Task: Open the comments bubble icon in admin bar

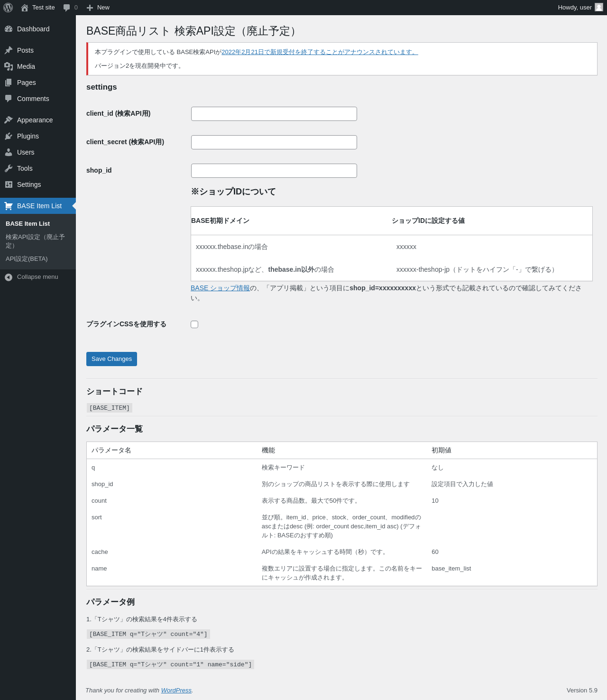Action: [x=66, y=8]
